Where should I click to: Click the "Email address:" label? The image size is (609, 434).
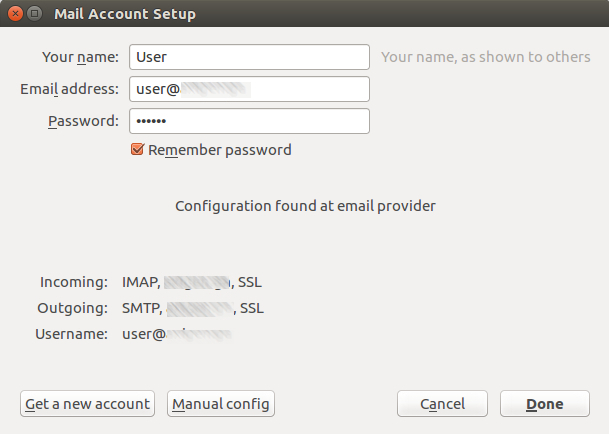[x=70, y=89]
